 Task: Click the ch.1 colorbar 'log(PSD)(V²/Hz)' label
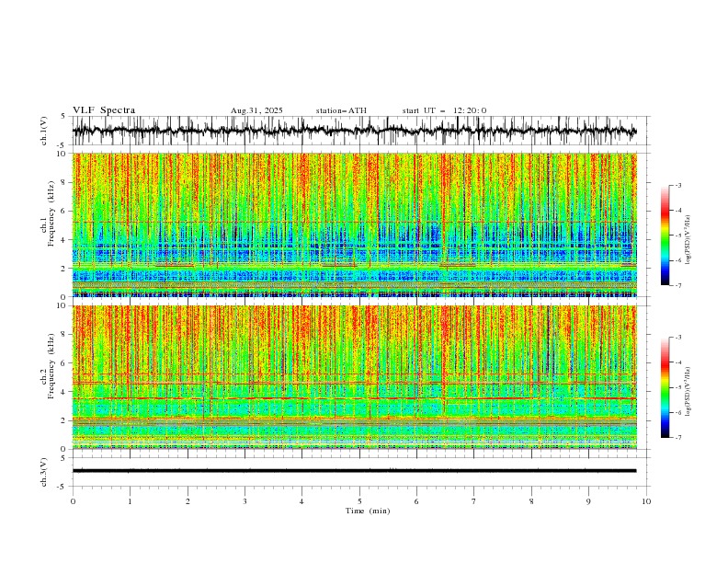coord(688,240)
